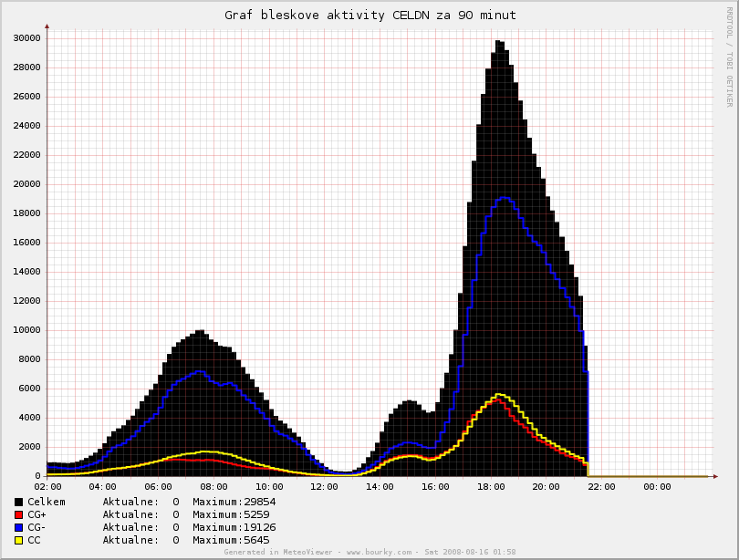
Task: Click the black Celkem legend swatch
Action: coord(19,502)
